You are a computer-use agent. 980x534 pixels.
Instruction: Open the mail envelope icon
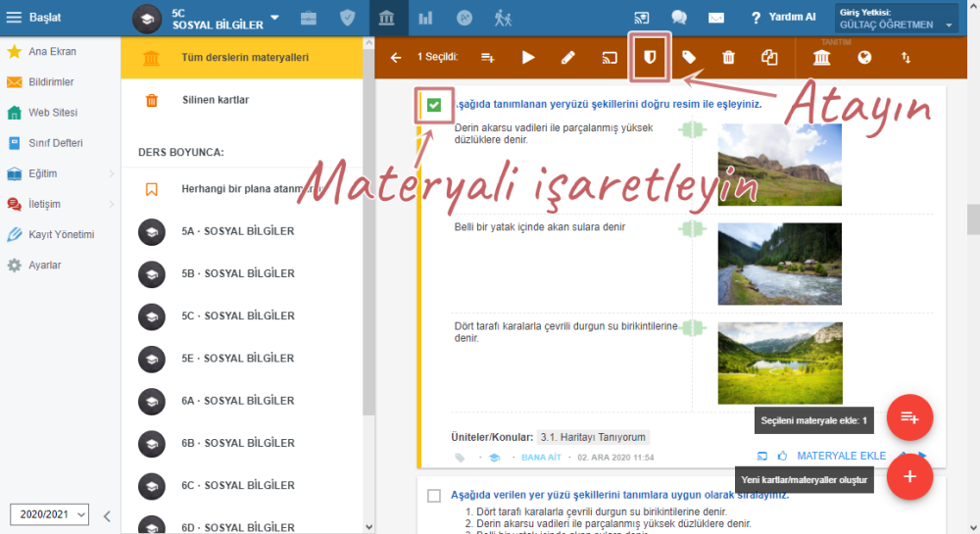(716, 18)
